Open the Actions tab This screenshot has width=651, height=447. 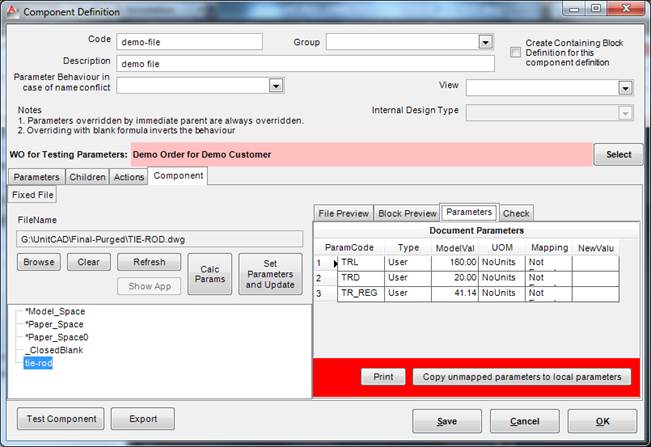(129, 177)
